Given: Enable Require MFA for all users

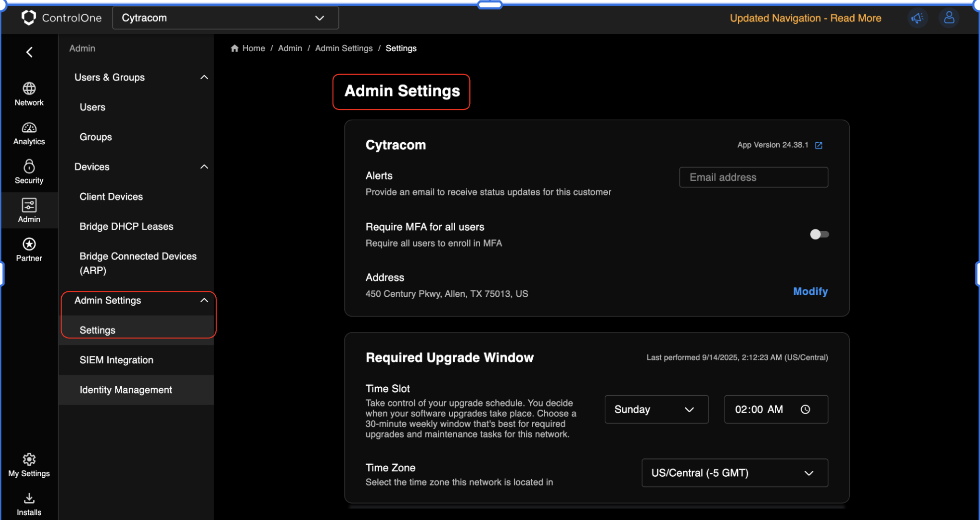Looking at the screenshot, I should (819, 234).
